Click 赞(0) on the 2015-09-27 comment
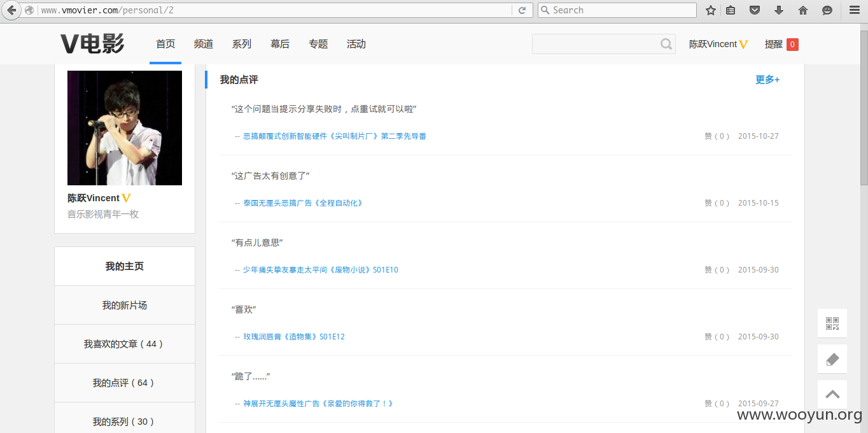 [x=717, y=404]
